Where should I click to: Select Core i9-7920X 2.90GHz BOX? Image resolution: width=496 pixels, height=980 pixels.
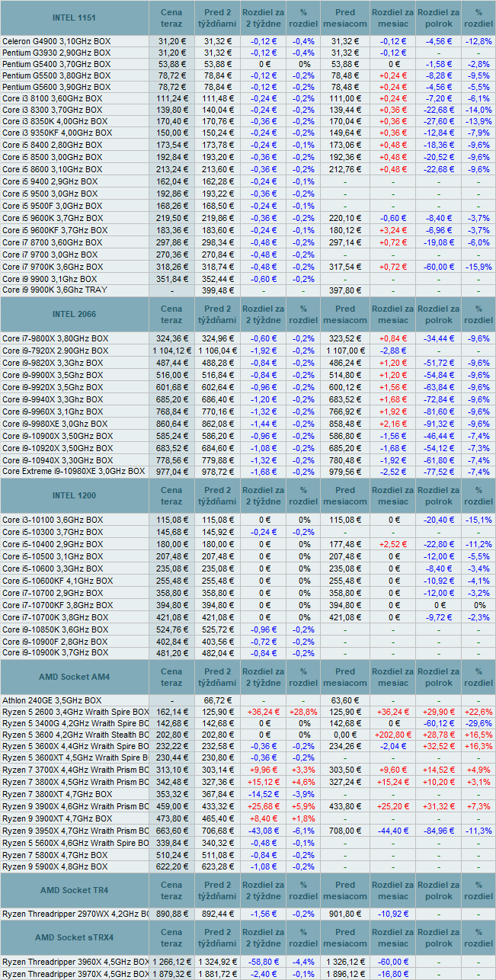pyautogui.click(x=55, y=351)
